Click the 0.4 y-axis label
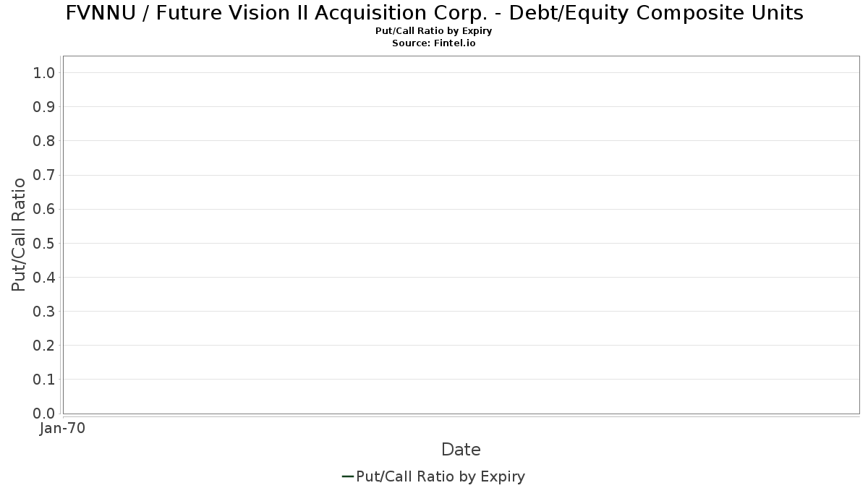The image size is (868, 488). [x=44, y=277]
